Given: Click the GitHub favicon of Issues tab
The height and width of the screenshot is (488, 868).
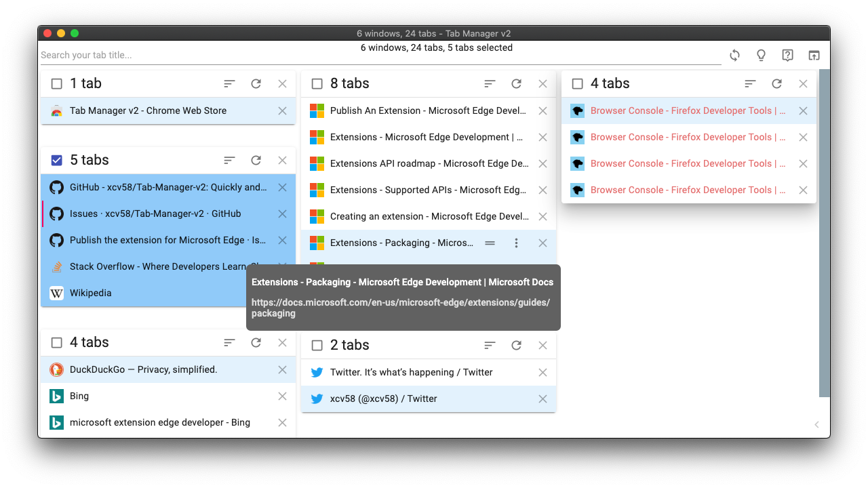Looking at the screenshot, I should pos(57,213).
